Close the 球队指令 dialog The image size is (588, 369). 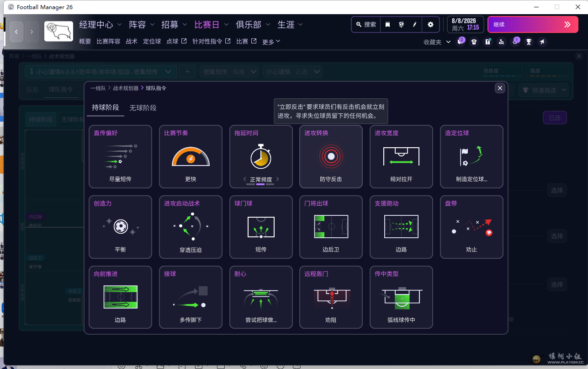point(500,88)
